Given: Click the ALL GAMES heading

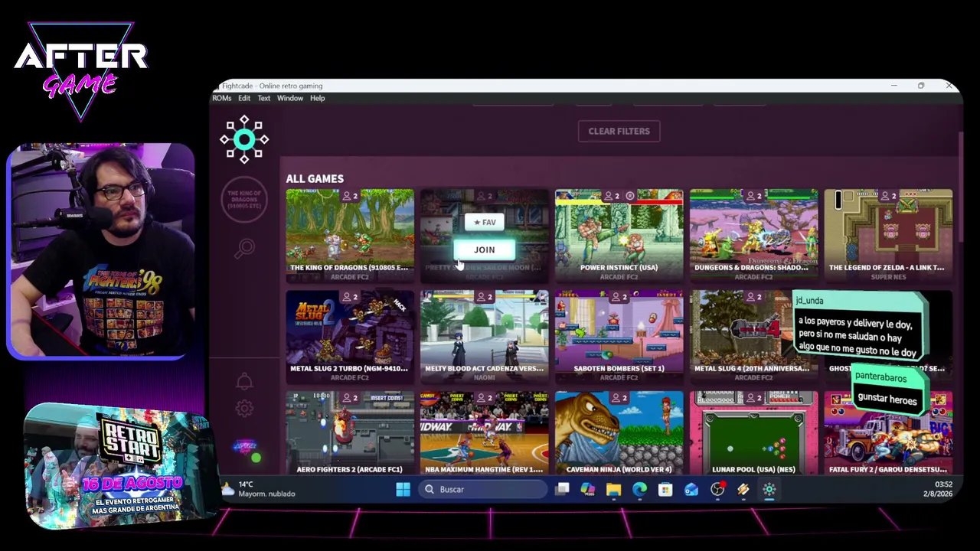Looking at the screenshot, I should click(315, 178).
